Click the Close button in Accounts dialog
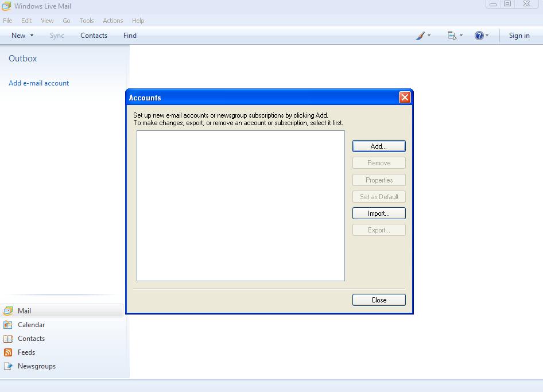This screenshot has height=392, width=543. point(379,300)
